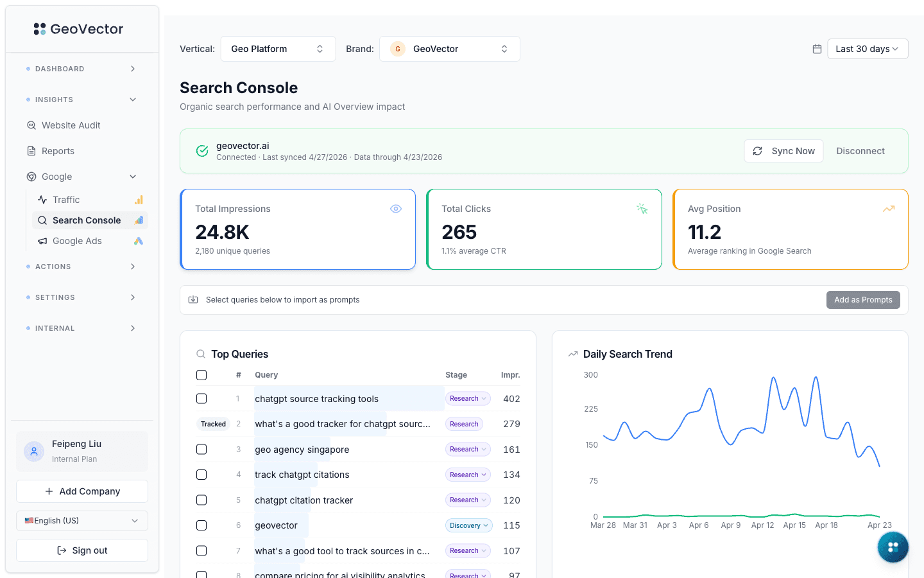
Task: Click the Chrome icon next to Google
Action: point(31,176)
